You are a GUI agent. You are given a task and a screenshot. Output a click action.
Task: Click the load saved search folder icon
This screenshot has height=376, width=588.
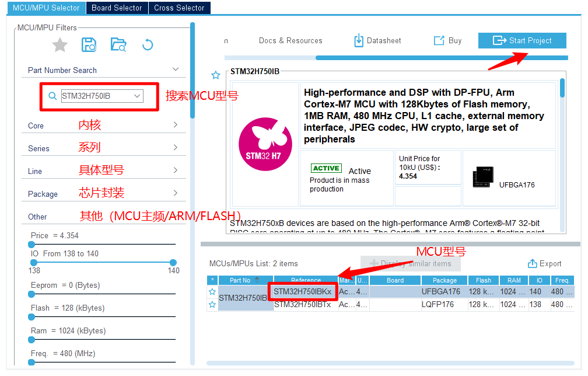[118, 45]
